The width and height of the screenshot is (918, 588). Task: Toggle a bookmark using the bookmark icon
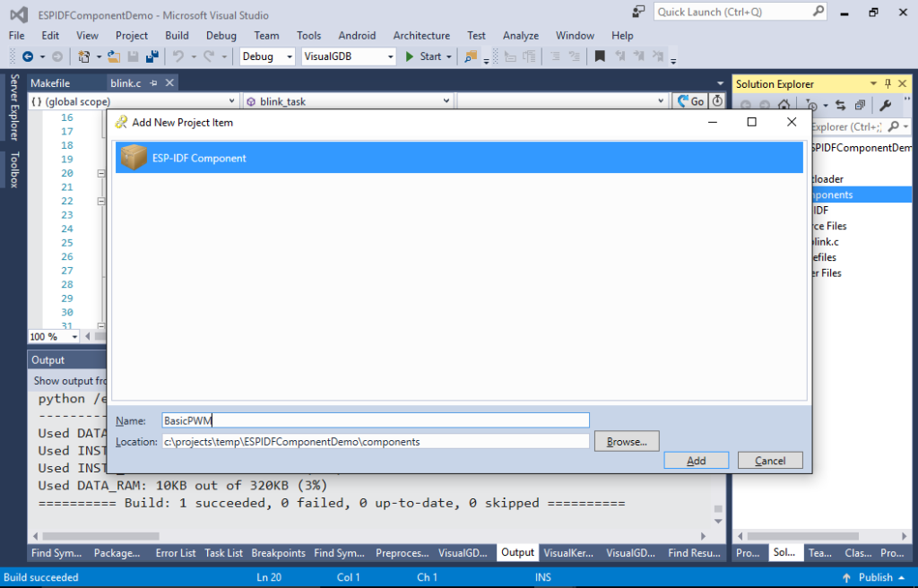602,56
